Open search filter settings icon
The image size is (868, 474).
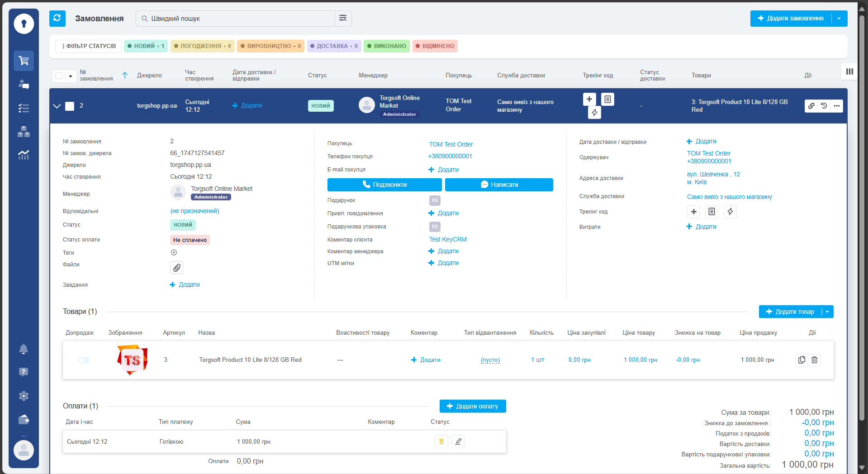click(343, 18)
